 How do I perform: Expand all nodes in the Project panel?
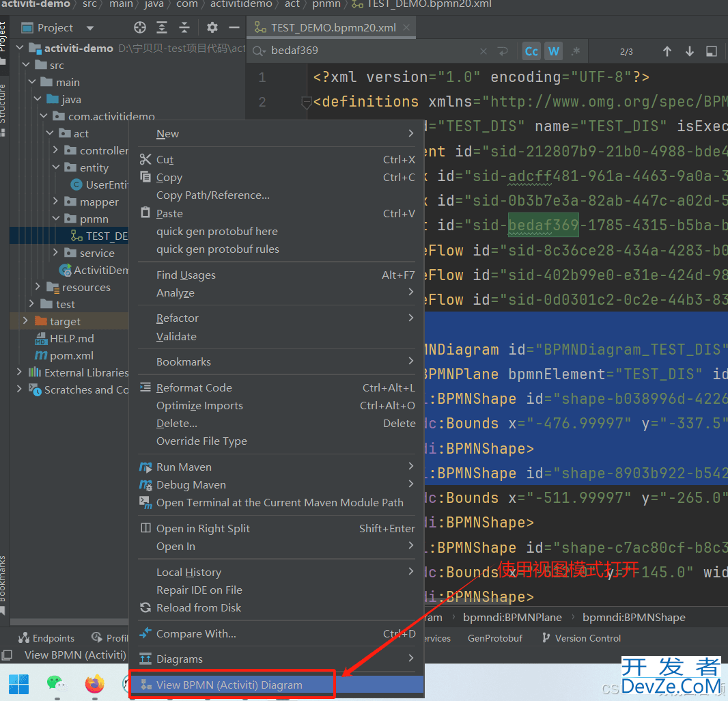pyautogui.click(x=162, y=28)
